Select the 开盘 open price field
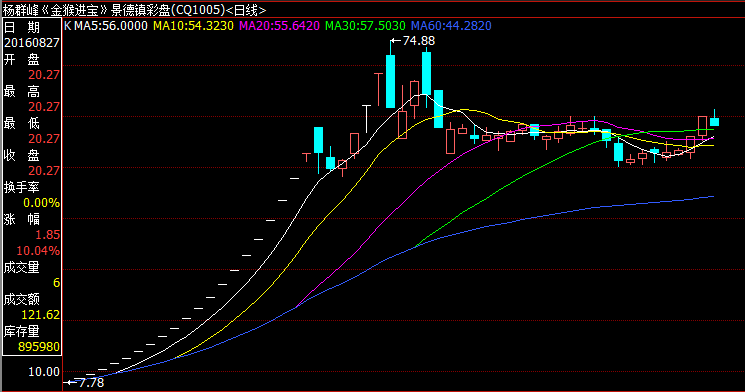 coord(32,67)
